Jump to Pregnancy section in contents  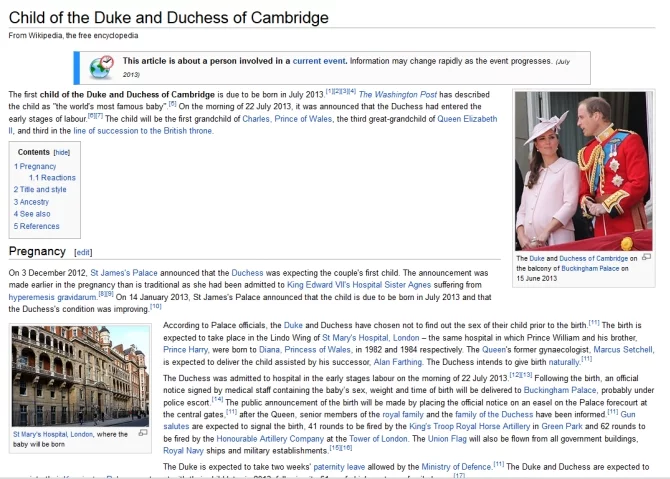(x=36, y=166)
